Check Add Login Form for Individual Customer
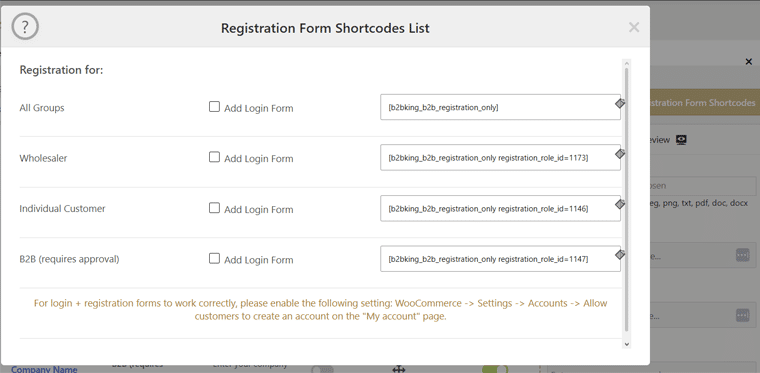The width and height of the screenshot is (760, 373). coord(214,208)
